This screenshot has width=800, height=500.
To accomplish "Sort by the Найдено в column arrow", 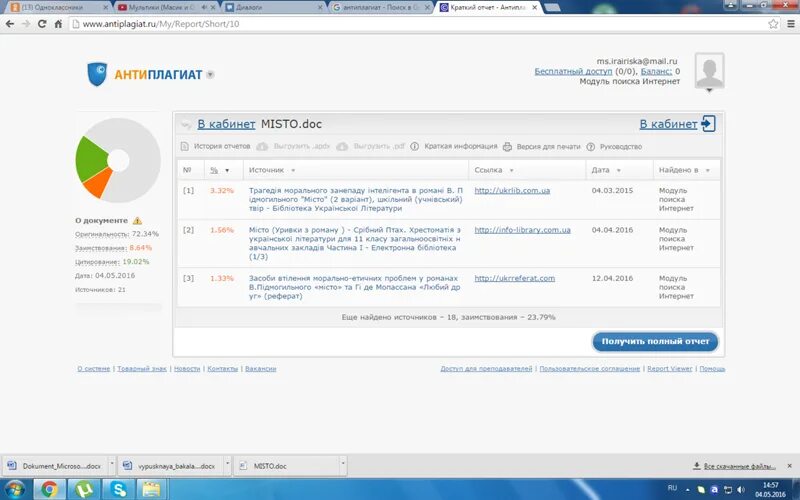I will coord(707,170).
